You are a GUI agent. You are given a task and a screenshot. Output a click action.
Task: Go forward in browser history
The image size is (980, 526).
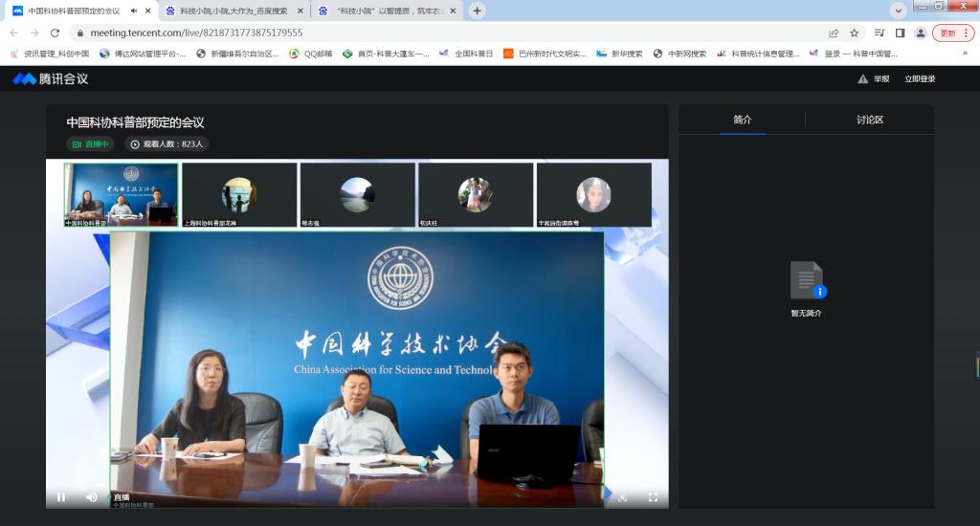coord(34,33)
